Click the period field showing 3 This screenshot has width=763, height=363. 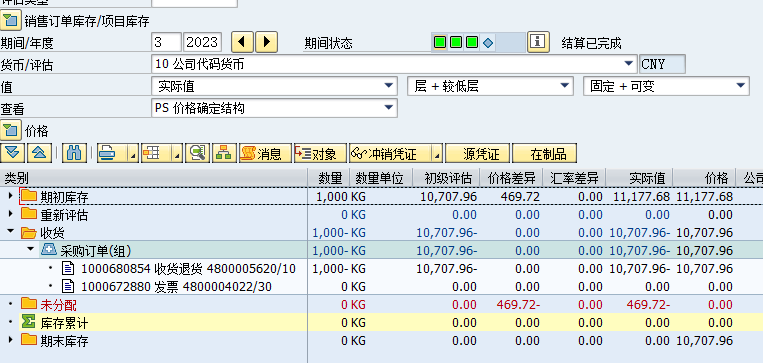point(166,42)
